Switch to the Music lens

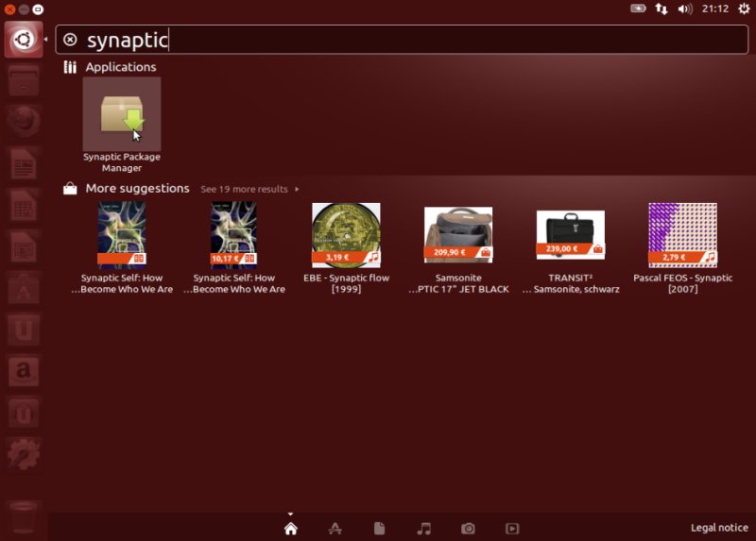[423, 529]
